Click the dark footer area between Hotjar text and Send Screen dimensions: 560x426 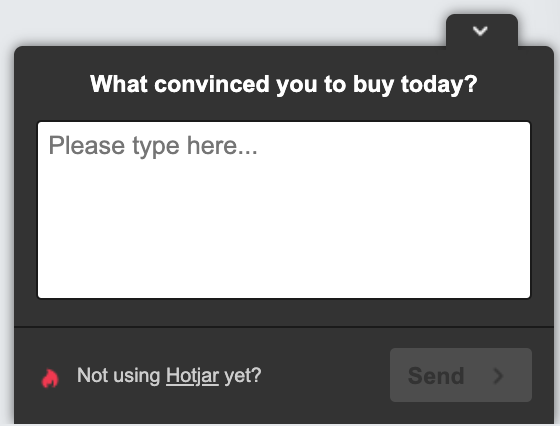(x=325, y=375)
